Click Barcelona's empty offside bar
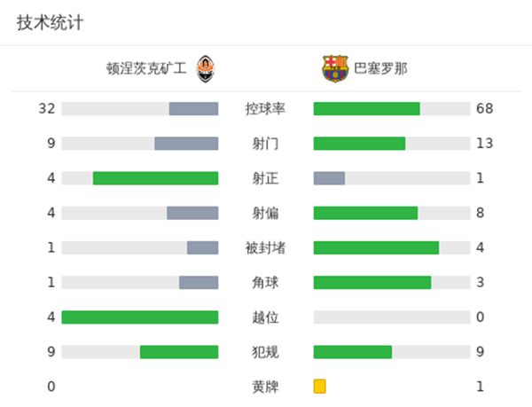The height and width of the screenshot is (407, 532). coord(392,317)
